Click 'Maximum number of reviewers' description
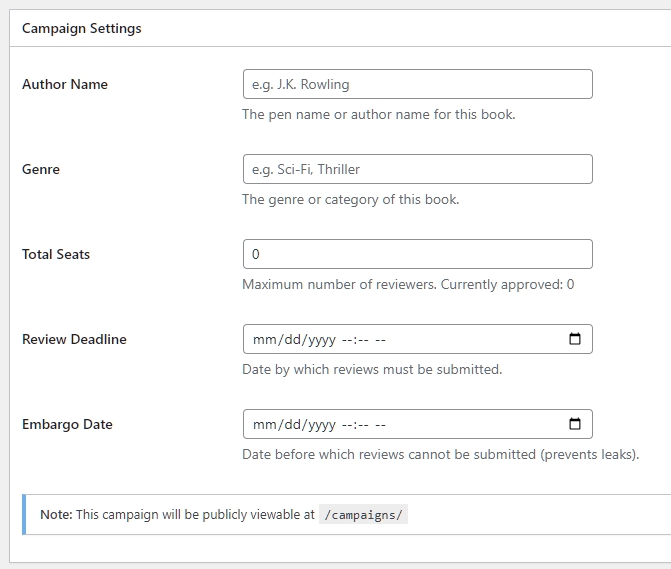Image resolution: width=671 pixels, height=569 pixels. click(408, 284)
